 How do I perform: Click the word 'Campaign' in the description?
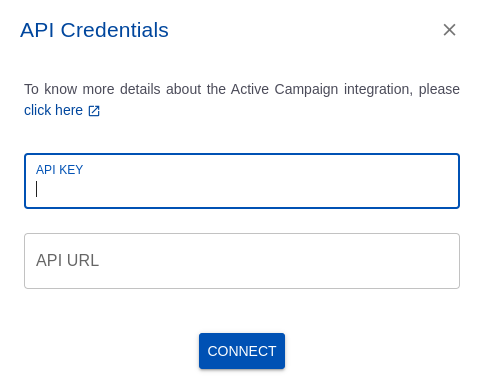point(306,89)
